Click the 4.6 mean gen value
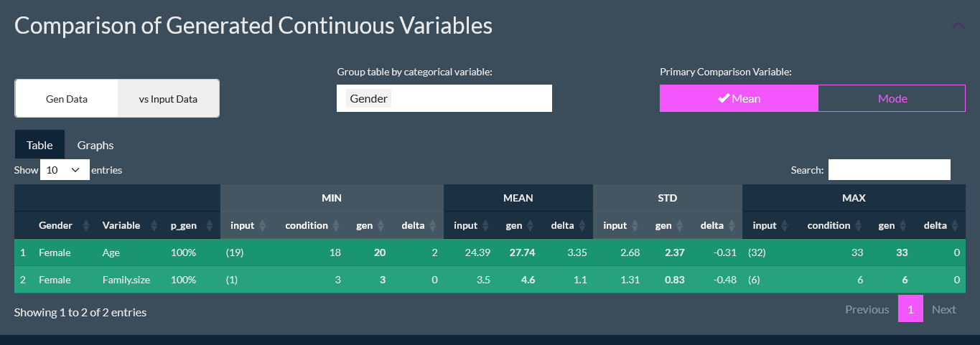 [528, 280]
